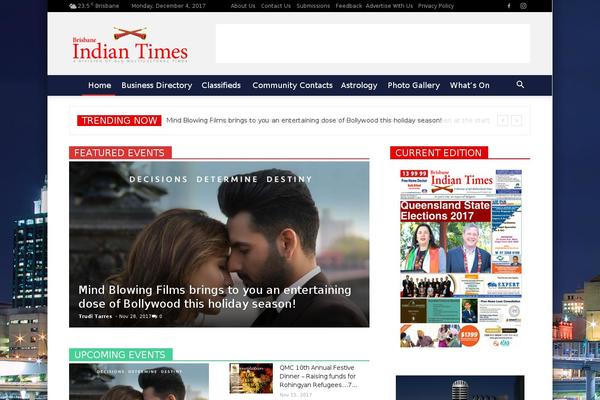Screen dimensions: 600x400
Task: Open What's On menu item
Action: point(470,85)
